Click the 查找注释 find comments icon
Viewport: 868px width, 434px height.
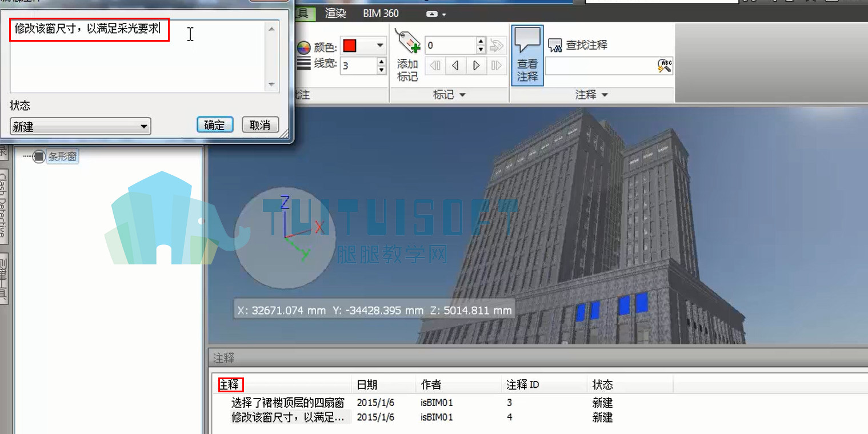tap(554, 45)
